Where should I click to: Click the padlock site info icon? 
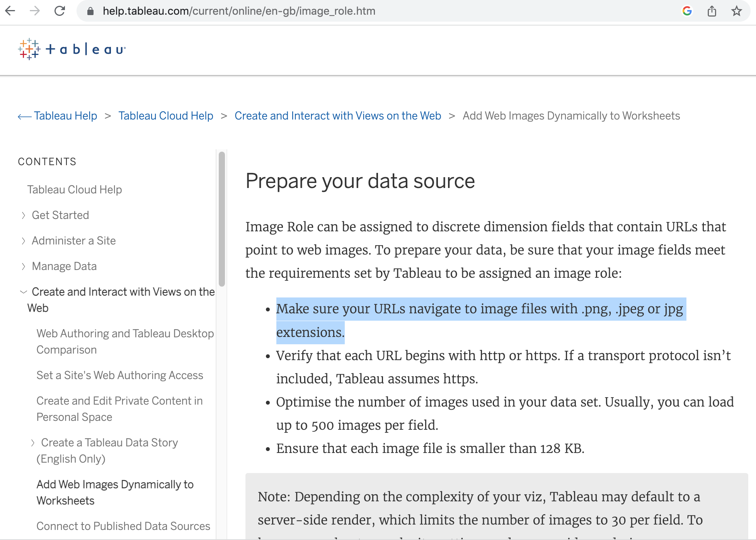coord(90,11)
